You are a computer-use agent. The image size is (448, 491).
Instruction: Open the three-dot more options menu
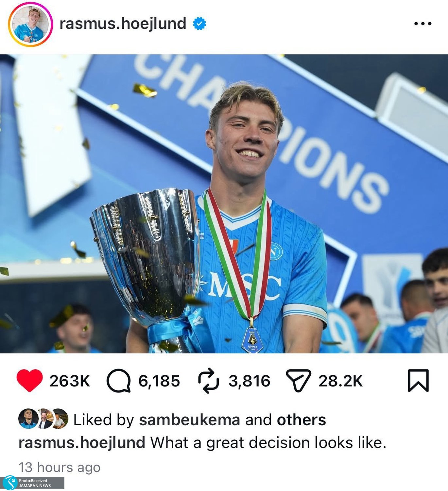click(422, 24)
